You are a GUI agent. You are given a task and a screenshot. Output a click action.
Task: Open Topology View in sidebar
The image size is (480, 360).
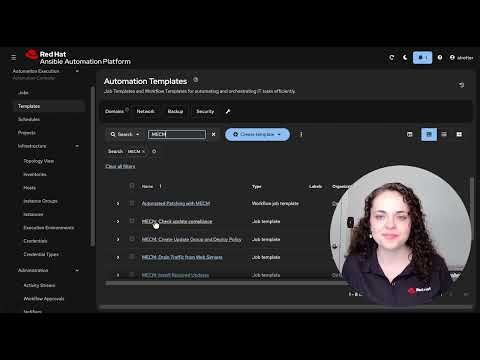pos(39,161)
